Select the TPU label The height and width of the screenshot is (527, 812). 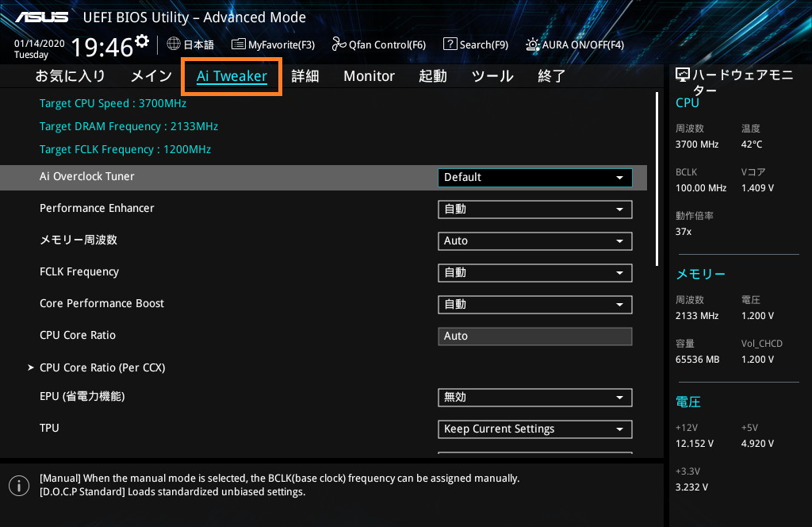[x=49, y=428]
